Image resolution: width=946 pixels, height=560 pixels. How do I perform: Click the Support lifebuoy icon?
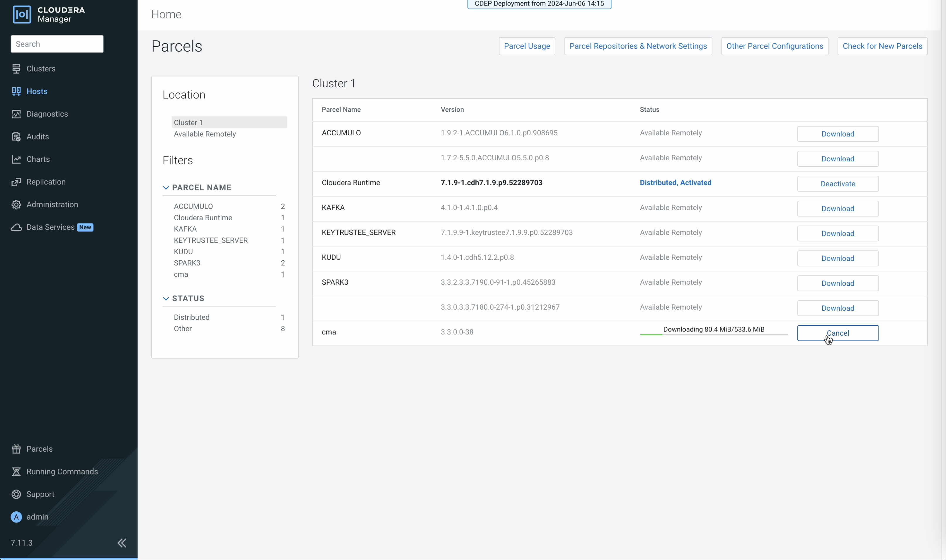(x=16, y=494)
